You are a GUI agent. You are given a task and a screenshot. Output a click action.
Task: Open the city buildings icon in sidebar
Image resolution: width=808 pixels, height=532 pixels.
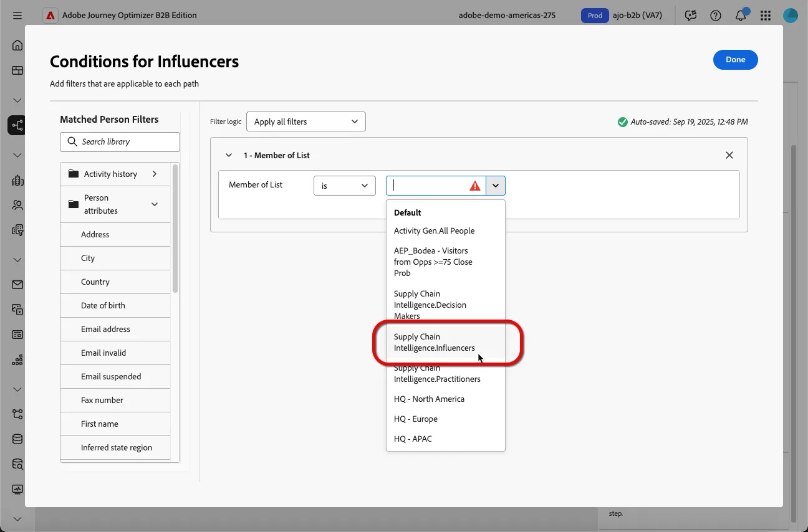tap(17, 180)
